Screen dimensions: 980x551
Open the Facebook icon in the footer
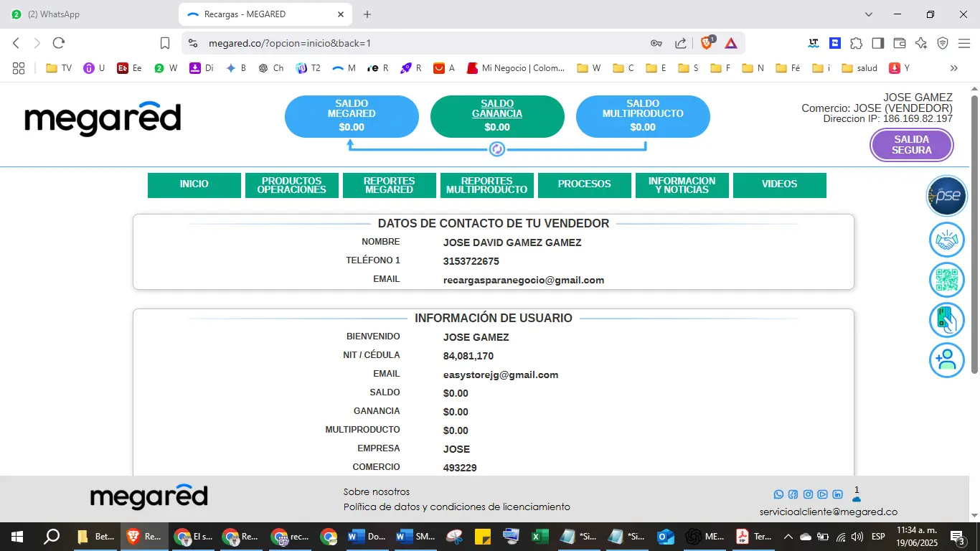(793, 494)
